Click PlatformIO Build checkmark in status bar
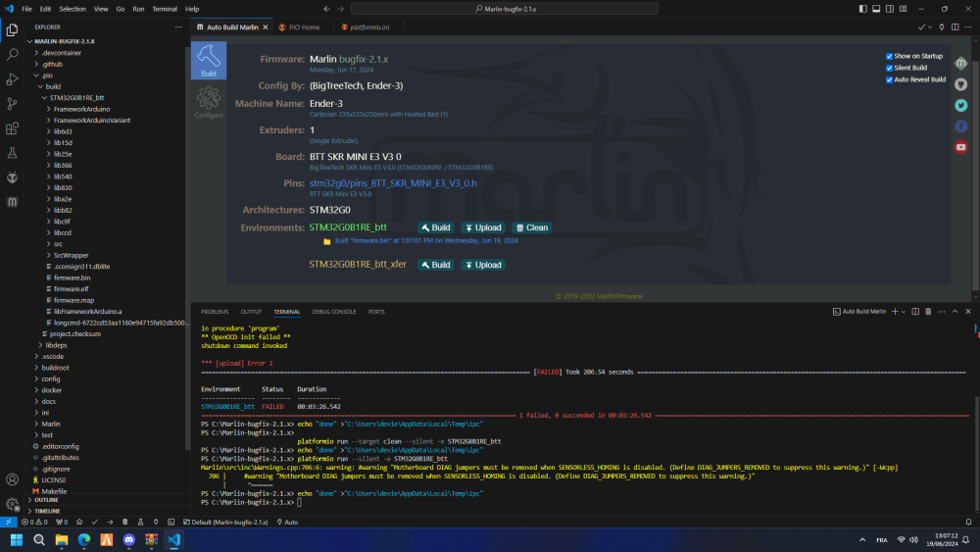This screenshot has width=980, height=552. 94,522
